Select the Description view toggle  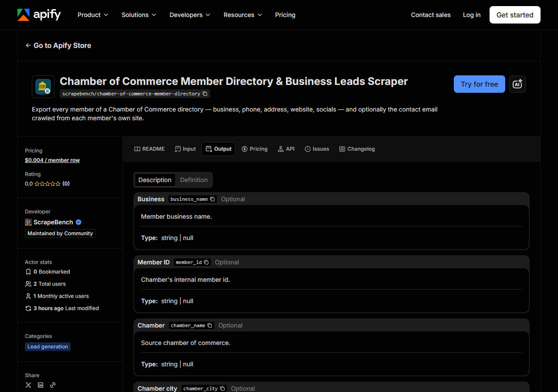(x=155, y=180)
